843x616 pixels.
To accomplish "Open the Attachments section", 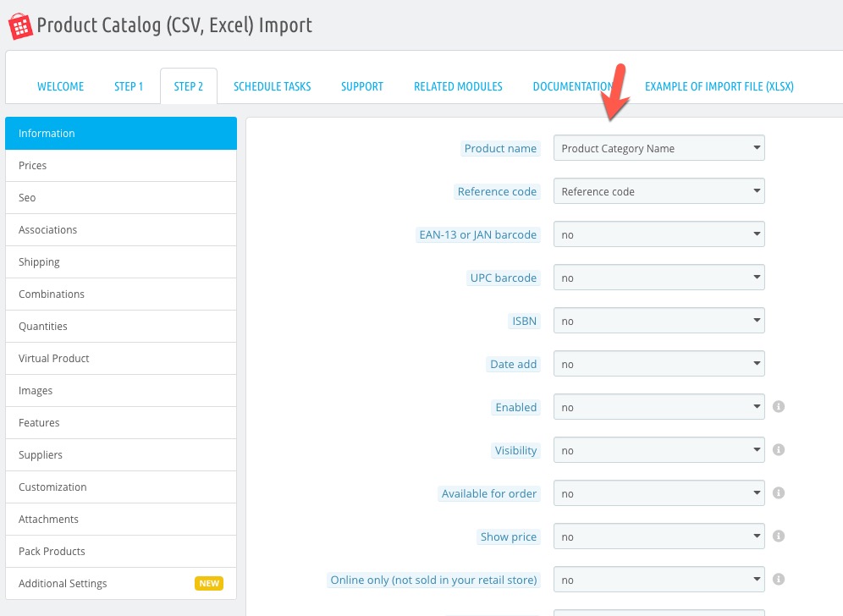I will [121, 520].
